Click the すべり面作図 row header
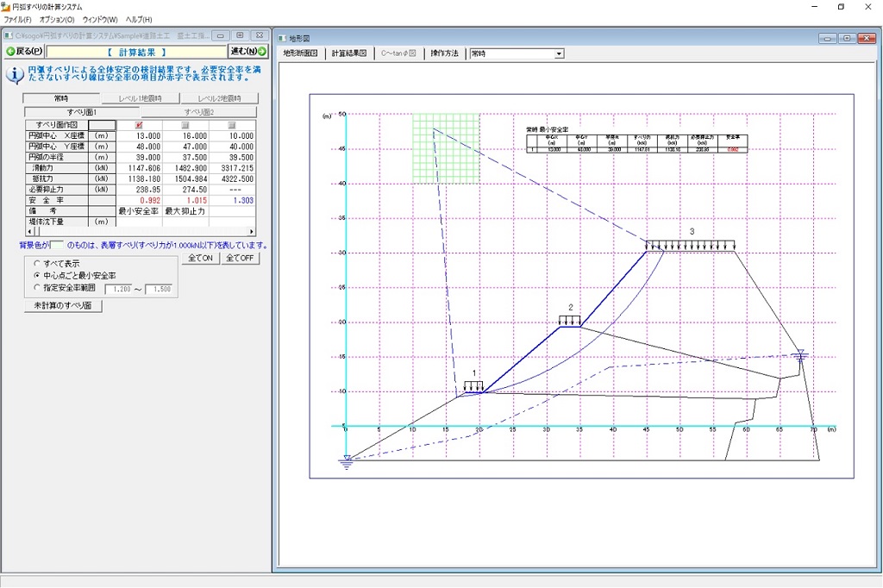The image size is (883, 588). (56, 125)
